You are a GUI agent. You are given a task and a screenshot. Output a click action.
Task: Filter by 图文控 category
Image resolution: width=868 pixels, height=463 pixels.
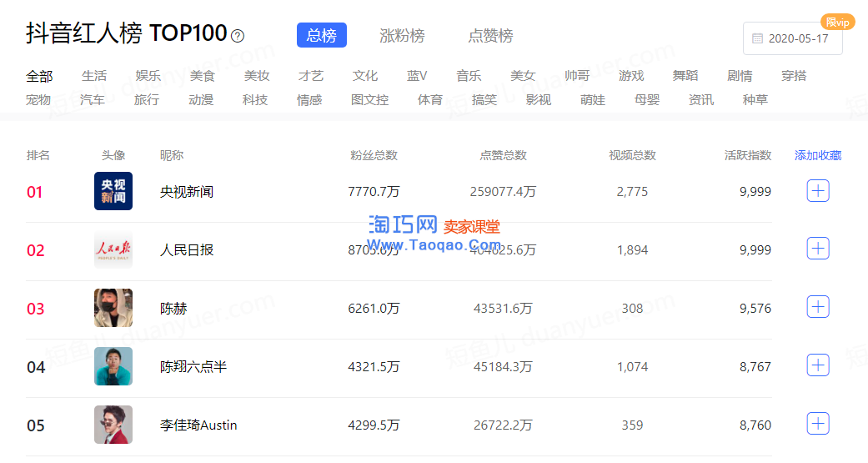pos(369,99)
